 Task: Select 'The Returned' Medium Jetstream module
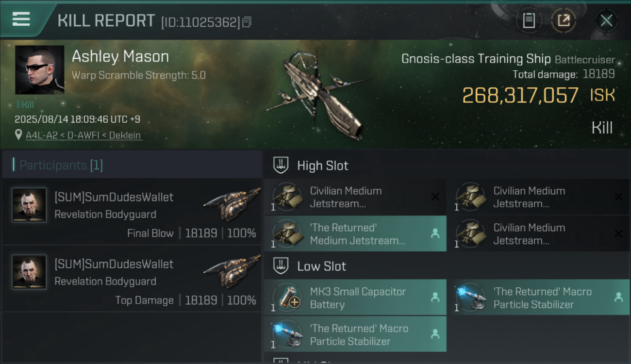[355, 233]
